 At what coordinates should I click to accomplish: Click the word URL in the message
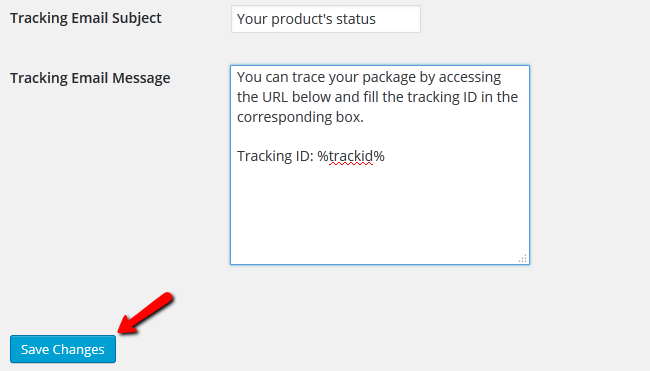tap(275, 97)
